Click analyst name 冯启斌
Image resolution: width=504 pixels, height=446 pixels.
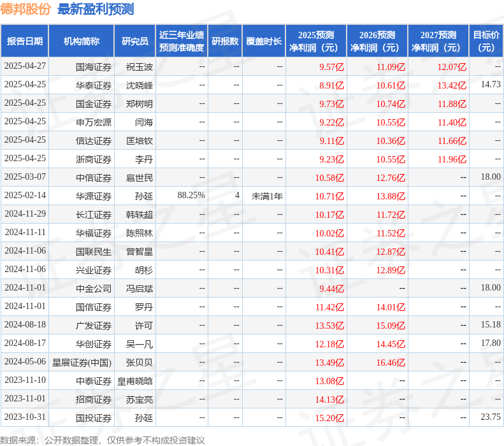pos(139,289)
